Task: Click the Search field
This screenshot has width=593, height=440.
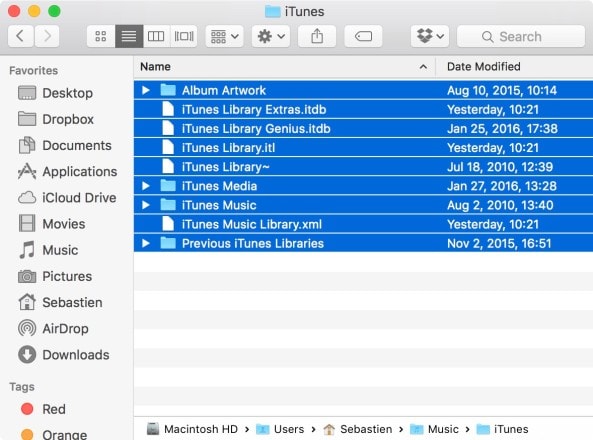Action: tap(521, 36)
